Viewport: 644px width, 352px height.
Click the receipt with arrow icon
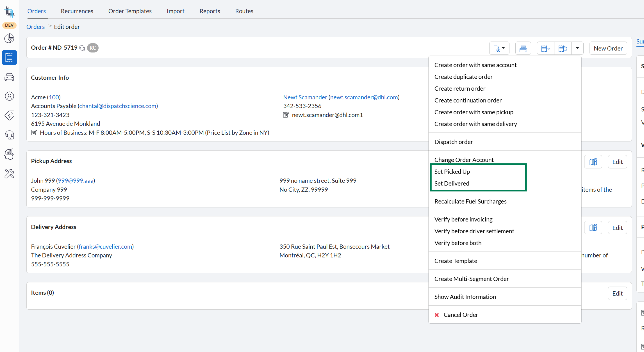545,49
